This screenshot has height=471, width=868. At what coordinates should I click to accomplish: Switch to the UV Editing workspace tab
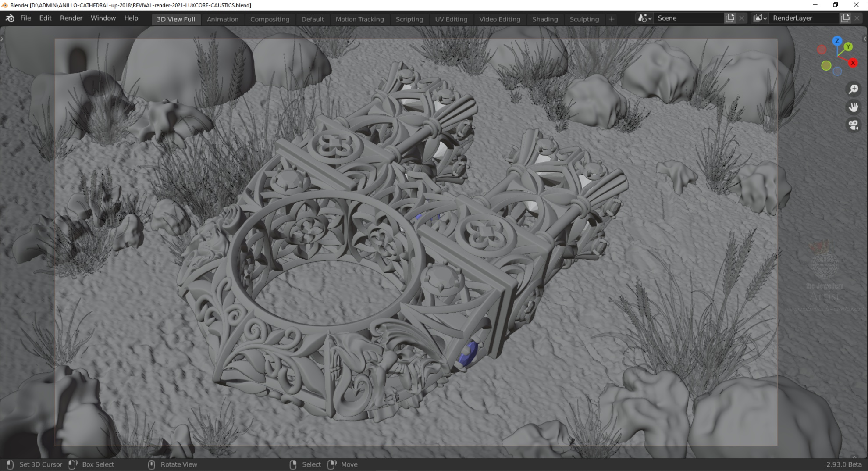(x=451, y=19)
